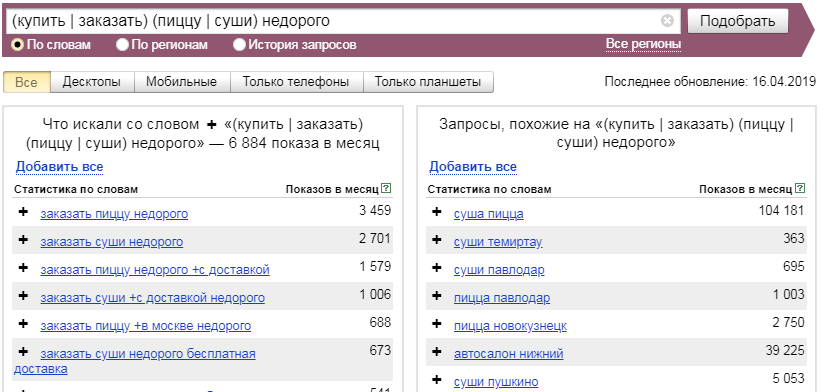Select the 'По регионам' radio option
The height and width of the screenshot is (392, 827).
pos(122,45)
